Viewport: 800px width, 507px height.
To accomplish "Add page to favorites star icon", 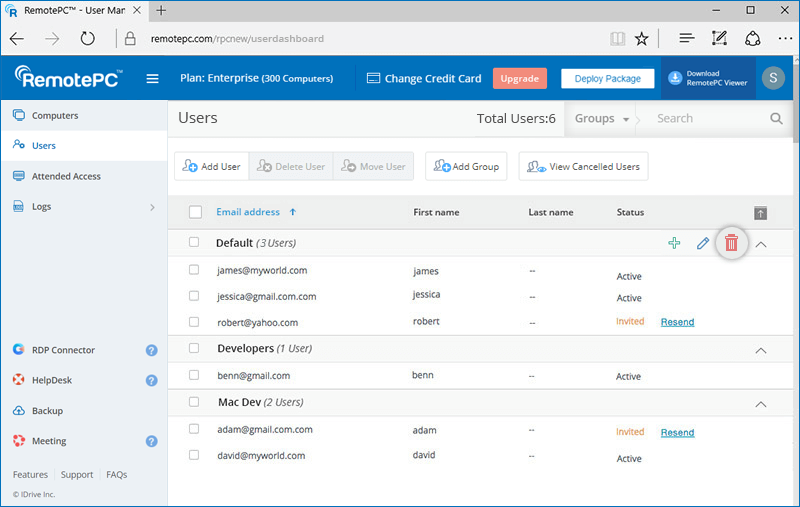I will 641,38.
